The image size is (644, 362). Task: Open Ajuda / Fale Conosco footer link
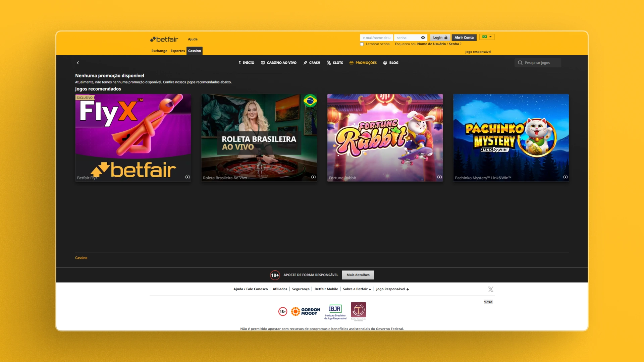click(251, 289)
